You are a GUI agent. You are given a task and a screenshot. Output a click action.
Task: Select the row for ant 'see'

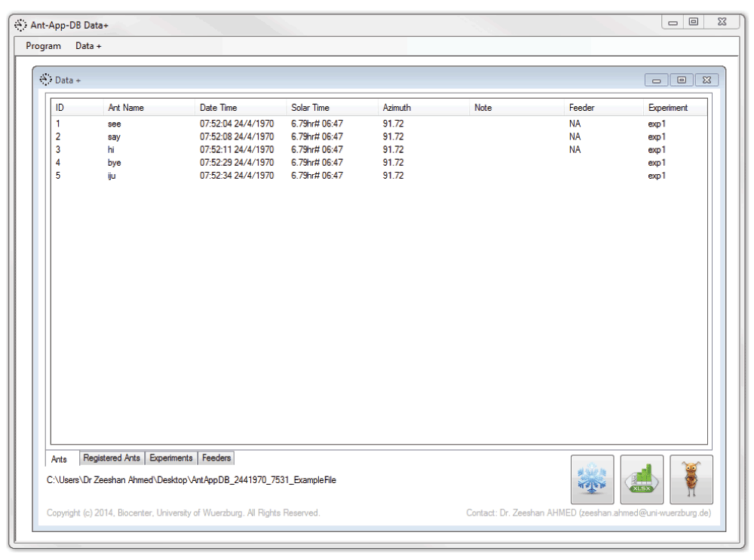pyautogui.click(x=379, y=124)
